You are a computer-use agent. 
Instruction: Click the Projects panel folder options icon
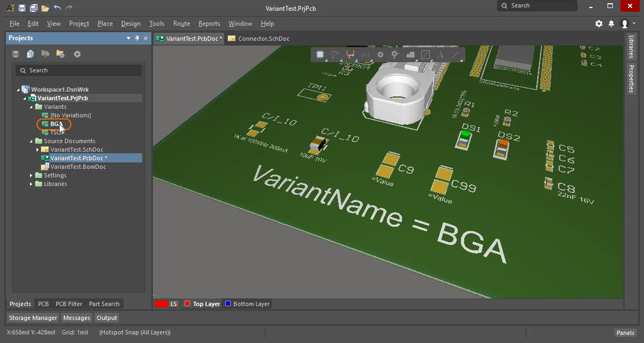pyautogui.click(x=60, y=54)
